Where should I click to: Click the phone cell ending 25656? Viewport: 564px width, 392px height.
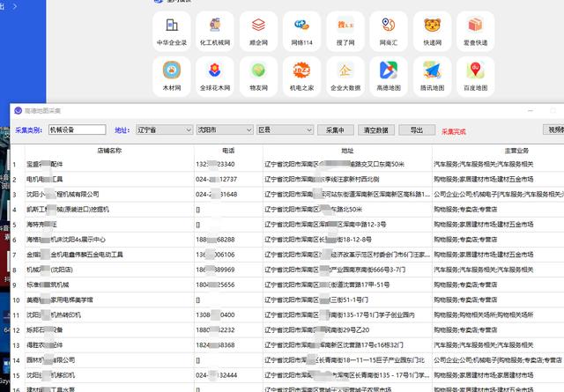tap(215, 285)
